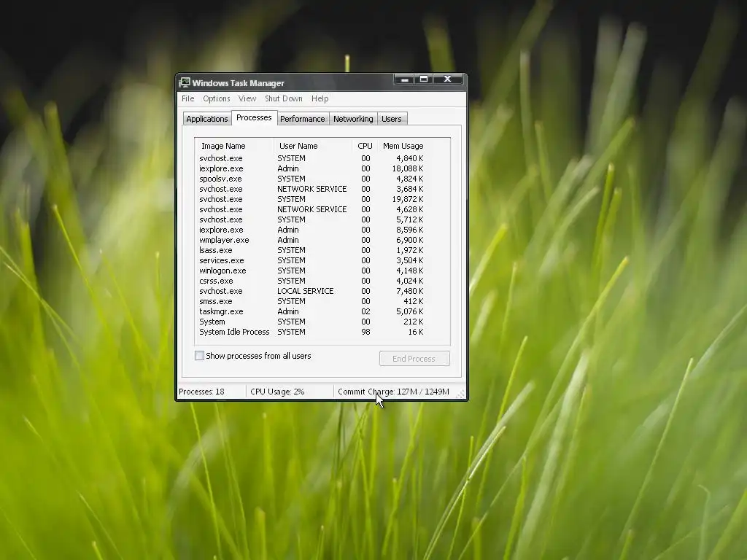Select the Processes tab
Viewport: 747px width, 560px height.
pos(254,117)
